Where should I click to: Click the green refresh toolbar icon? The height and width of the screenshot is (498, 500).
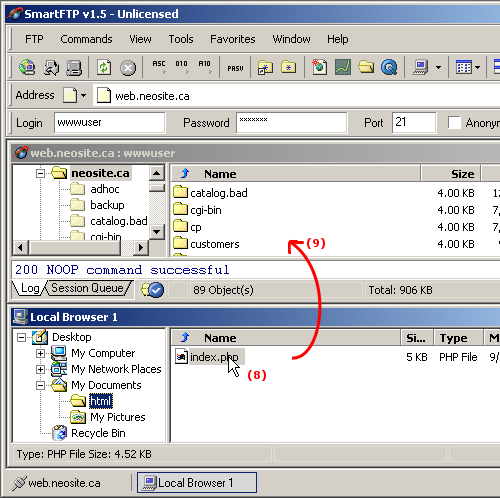point(104,68)
